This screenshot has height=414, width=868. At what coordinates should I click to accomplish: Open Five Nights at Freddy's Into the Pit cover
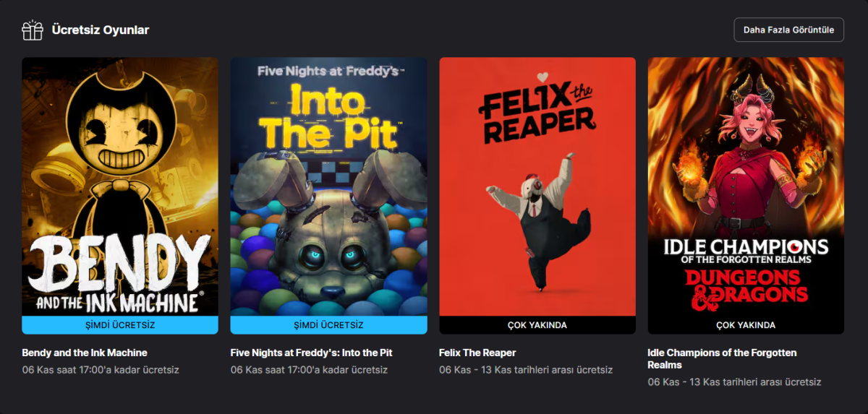click(329, 186)
